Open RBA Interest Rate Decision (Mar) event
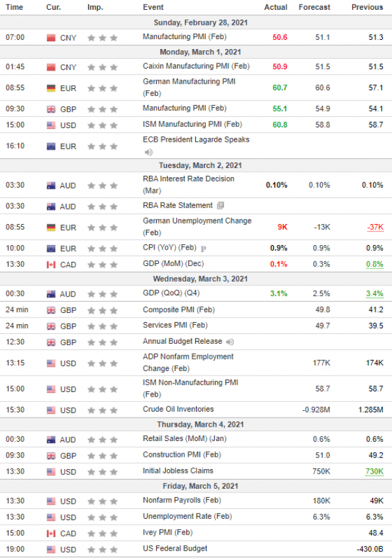 click(x=189, y=185)
